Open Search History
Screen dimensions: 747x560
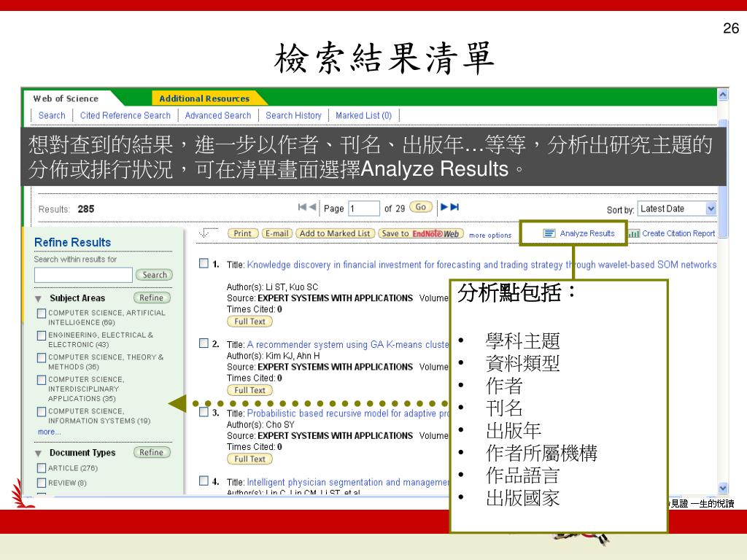(293, 115)
